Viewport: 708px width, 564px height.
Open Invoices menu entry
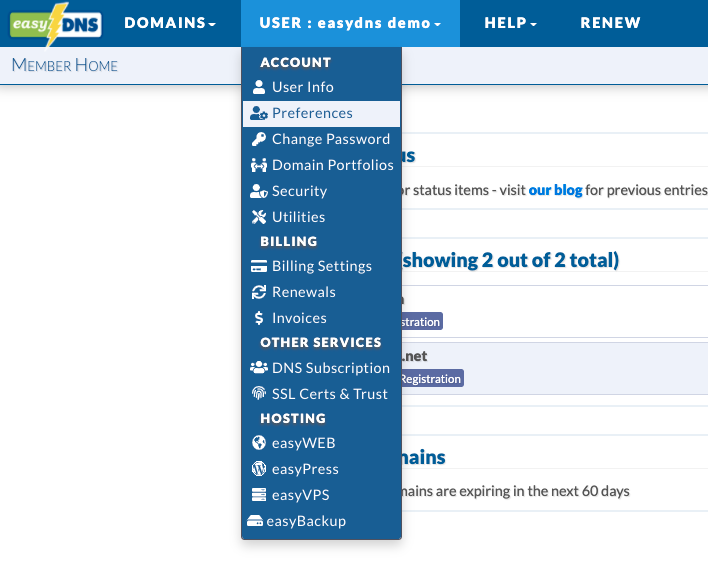(x=321, y=318)
